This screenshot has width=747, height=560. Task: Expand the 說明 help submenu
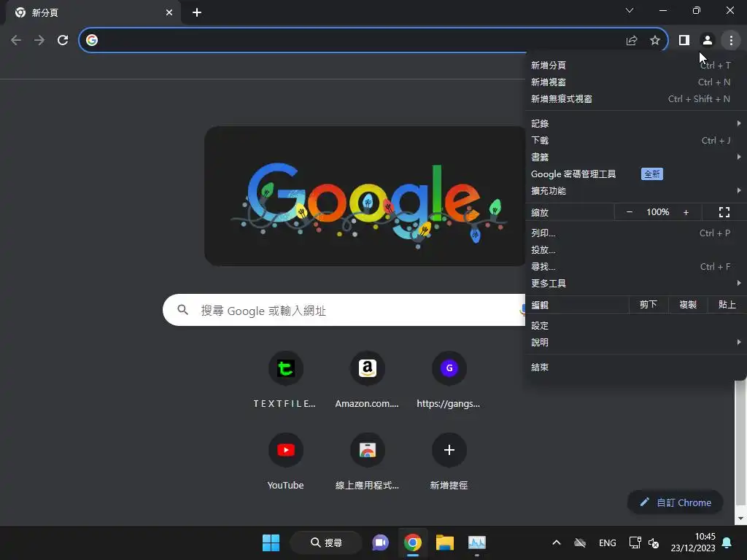pyautogui.click(x=635, y=343)
